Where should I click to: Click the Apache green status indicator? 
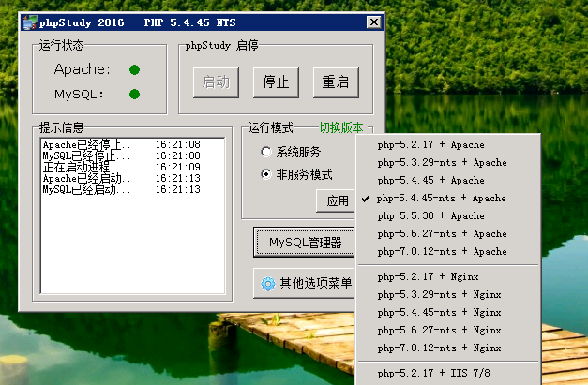[135, 69]
